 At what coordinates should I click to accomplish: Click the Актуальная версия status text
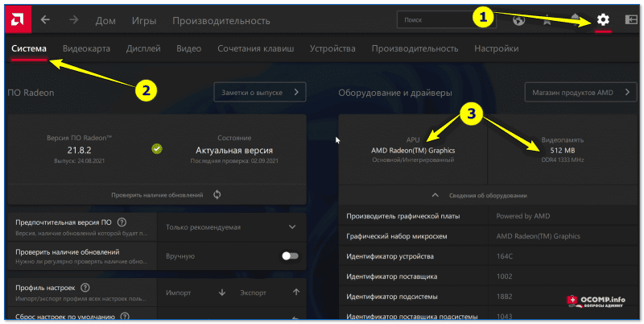(234, 150)
